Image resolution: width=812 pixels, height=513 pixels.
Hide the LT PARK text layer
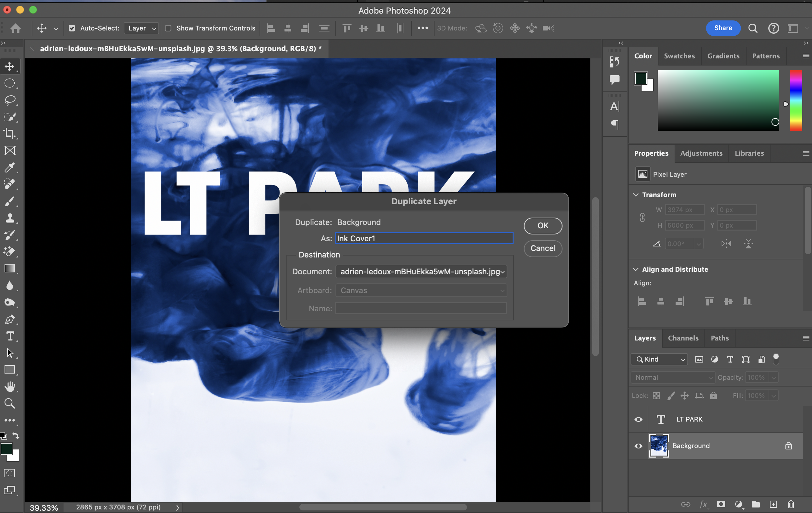click(638, 419)
